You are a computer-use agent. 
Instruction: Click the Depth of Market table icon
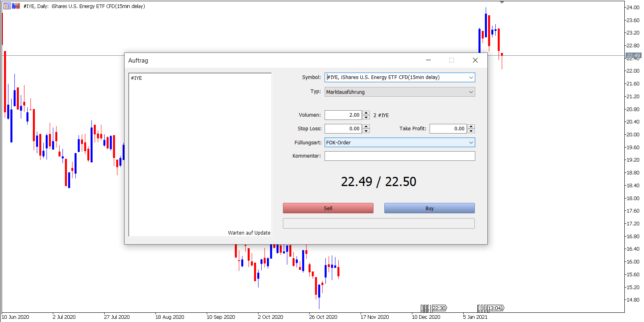click(7, 6)
